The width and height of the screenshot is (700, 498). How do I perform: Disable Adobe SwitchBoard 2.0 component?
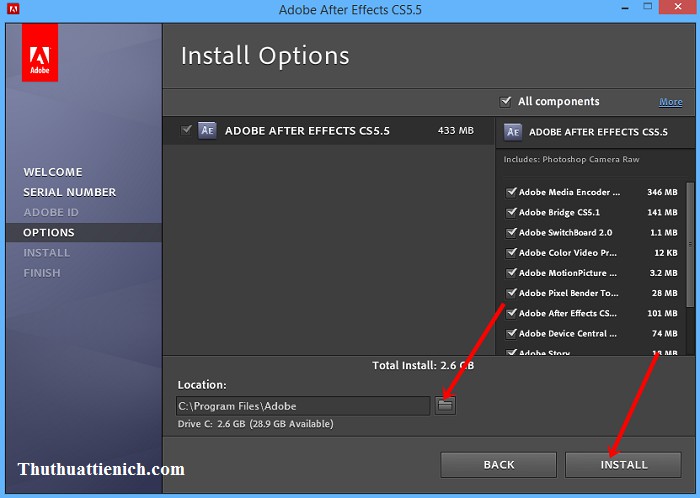pyautogui.click(x=512, y=232)
